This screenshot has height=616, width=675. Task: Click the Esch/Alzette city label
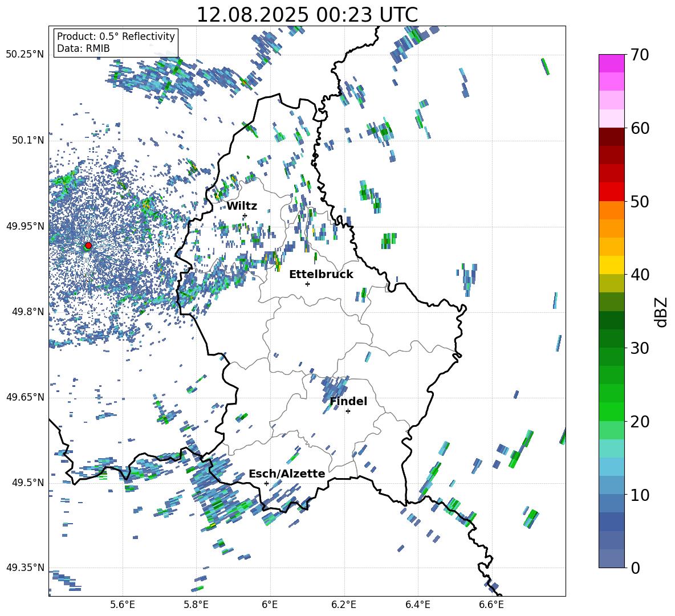coord(287,474)
